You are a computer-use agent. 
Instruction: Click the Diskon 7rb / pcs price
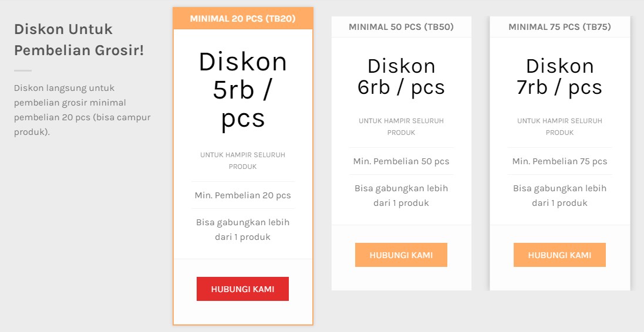pos(559,76)
